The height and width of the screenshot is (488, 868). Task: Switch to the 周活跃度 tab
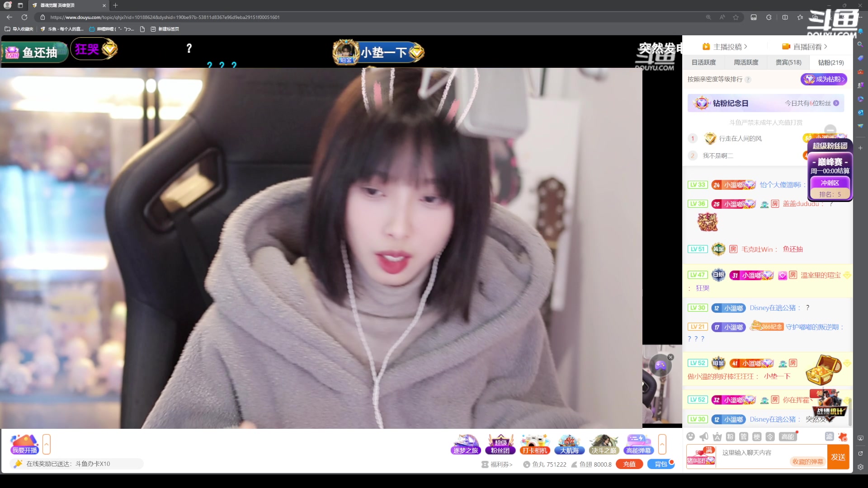pos(746,62)
